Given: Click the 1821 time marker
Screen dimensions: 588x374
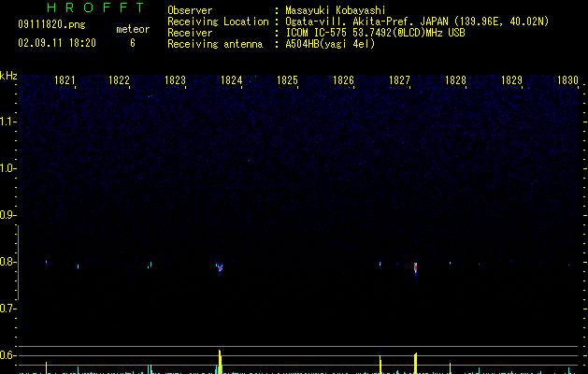Looking at the screenshot, I should (65, 80).
